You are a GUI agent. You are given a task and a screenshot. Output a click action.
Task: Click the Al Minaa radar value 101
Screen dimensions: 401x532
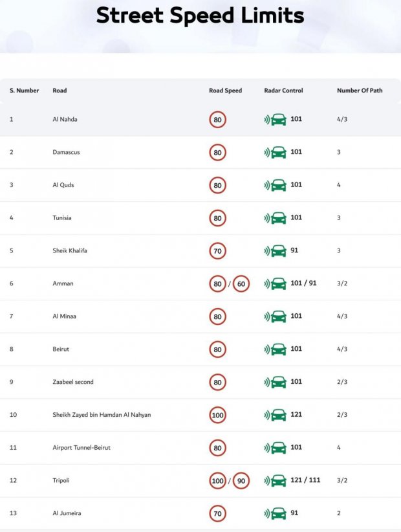tap(296, 316)
